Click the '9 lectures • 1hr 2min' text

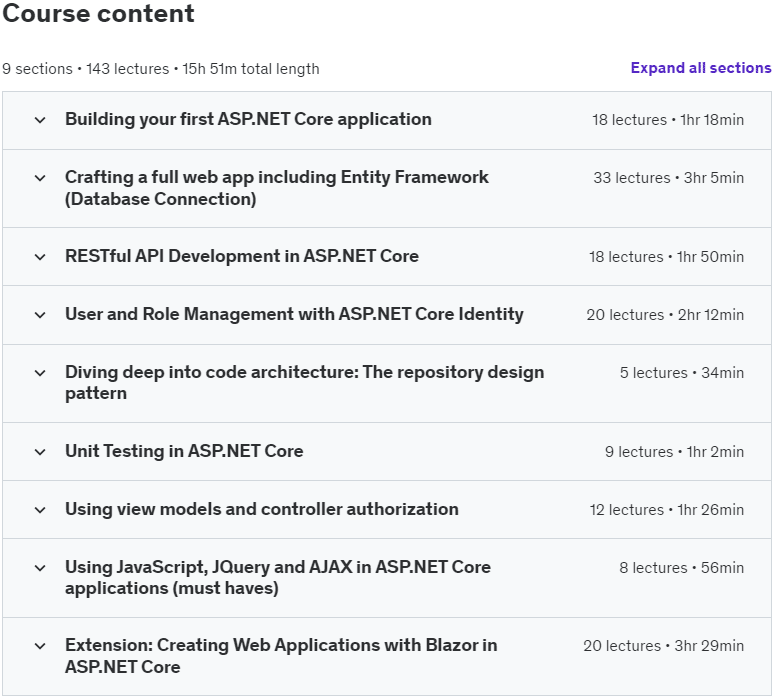point(674,452)
